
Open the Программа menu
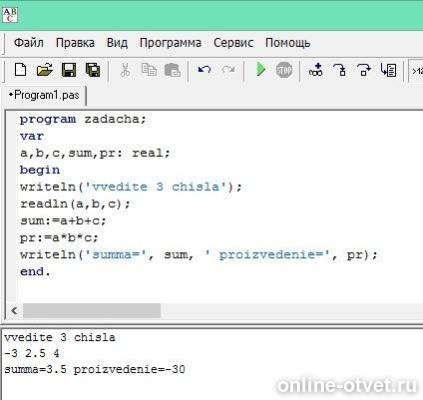[x=170, y=43]
